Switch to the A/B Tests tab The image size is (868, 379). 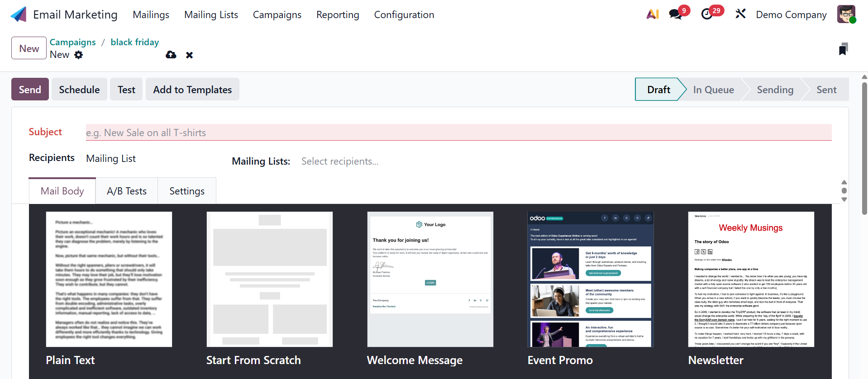pos(127,191)
